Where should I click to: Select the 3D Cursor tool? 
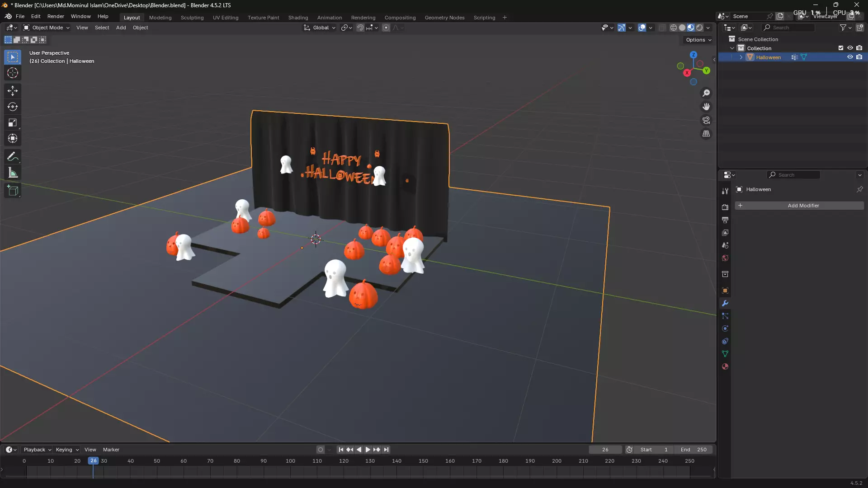pos(13,73)
